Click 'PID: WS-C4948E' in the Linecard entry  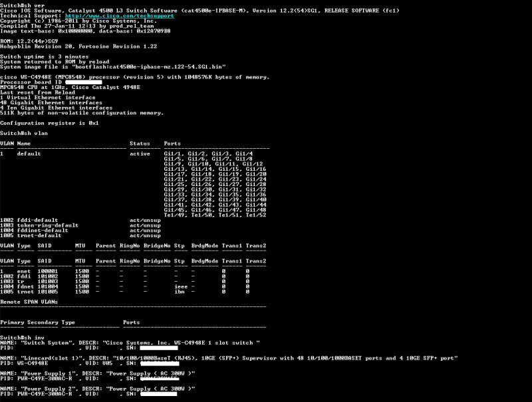tap(24, 363)
